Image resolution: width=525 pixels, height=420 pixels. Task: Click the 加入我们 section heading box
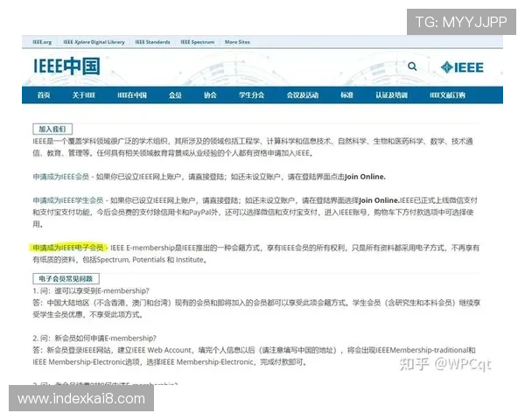tap(52, 129)
